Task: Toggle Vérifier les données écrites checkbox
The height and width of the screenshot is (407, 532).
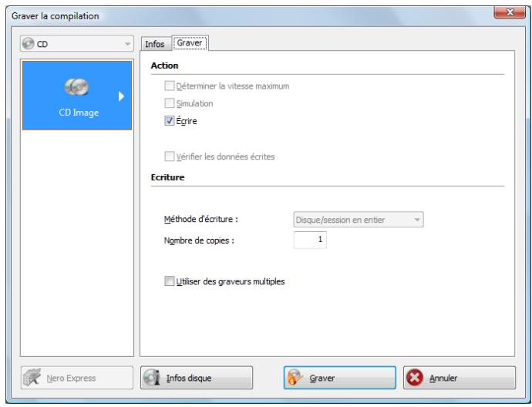Action: [170, 156]
